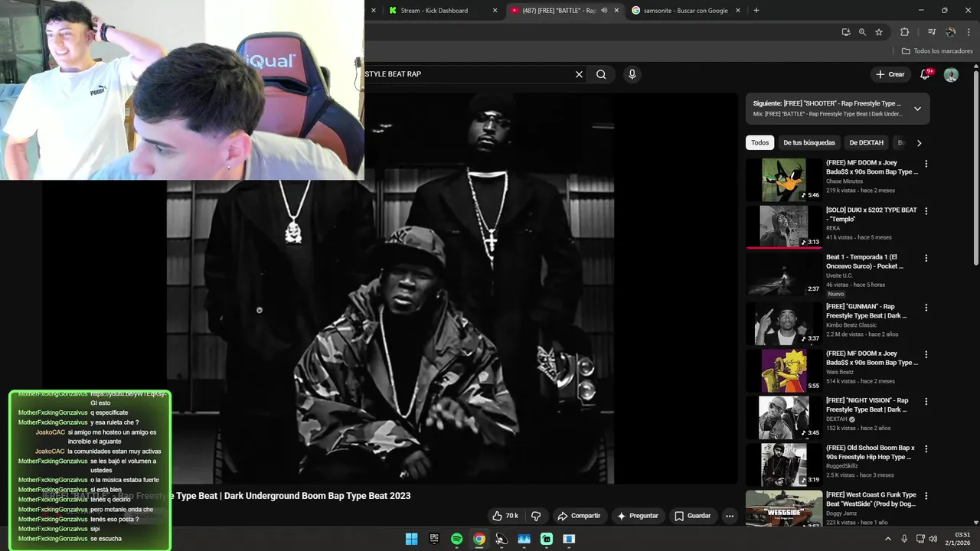
Task: Open options for West Coast G Funk video
Action: tap(926, 497)
